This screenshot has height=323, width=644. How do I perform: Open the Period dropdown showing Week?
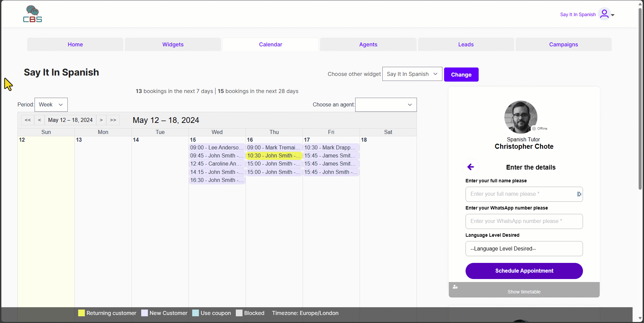[x=51, y=104]
